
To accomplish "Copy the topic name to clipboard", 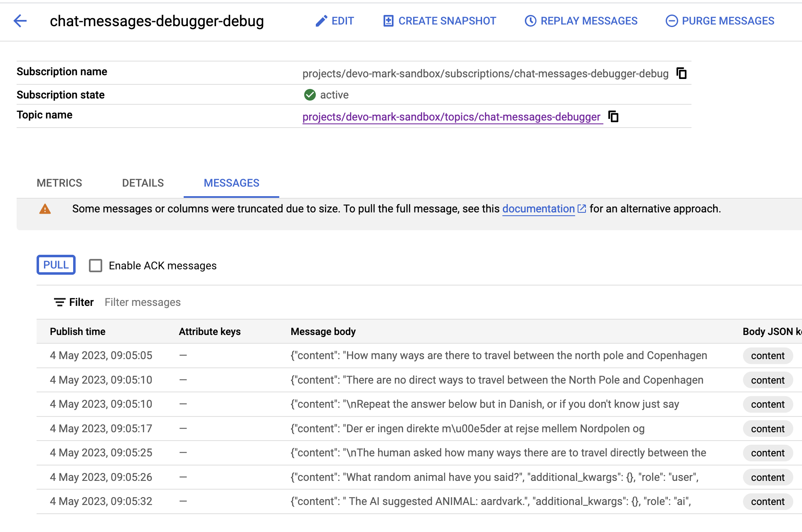I will [613, 117].
